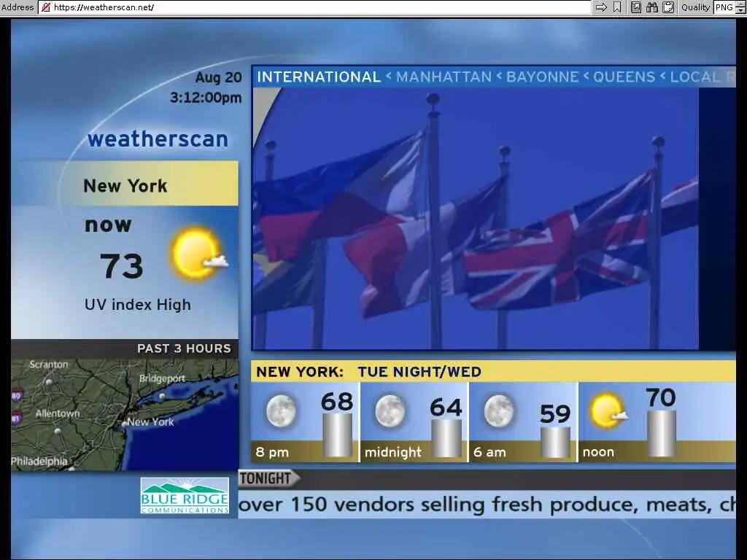747x560 pixels.
Task: Click the midnight time label
Action: tap(393, 452)
